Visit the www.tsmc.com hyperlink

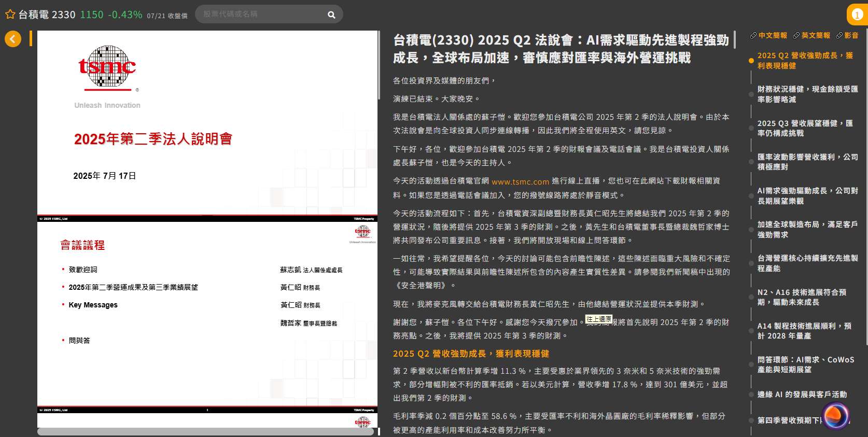click(520, 181)
